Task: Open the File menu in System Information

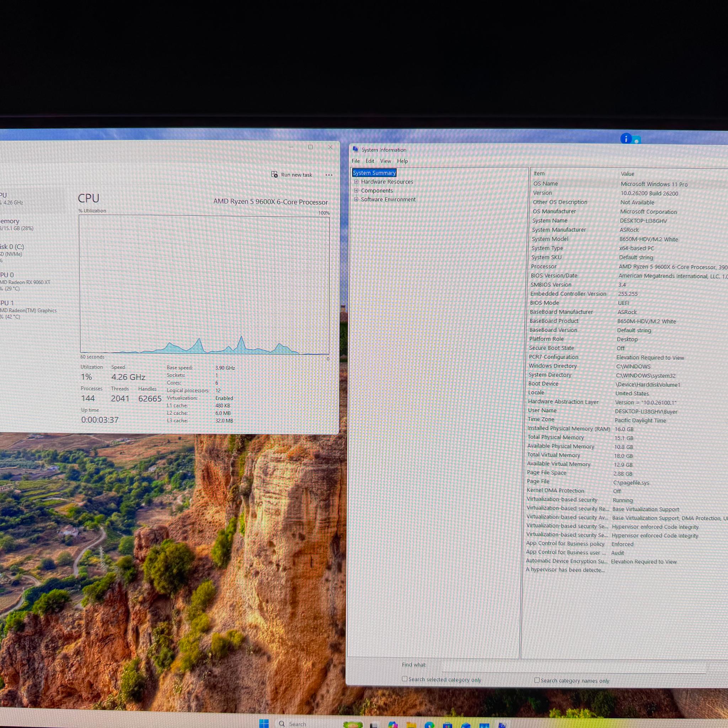Action: click(x=356, y=161)
